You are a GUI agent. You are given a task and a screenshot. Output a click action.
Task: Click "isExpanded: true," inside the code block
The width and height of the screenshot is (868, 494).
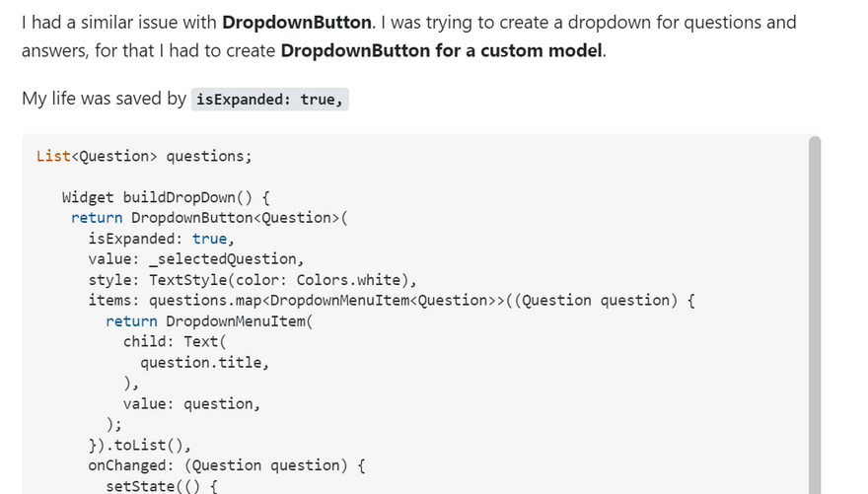click(x=160, y=239)
